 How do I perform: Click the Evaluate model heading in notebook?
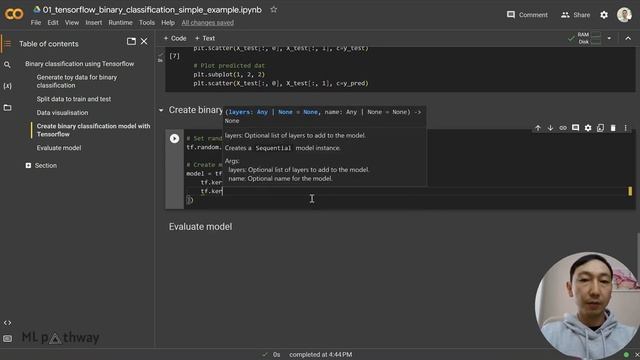click(200, 227)
